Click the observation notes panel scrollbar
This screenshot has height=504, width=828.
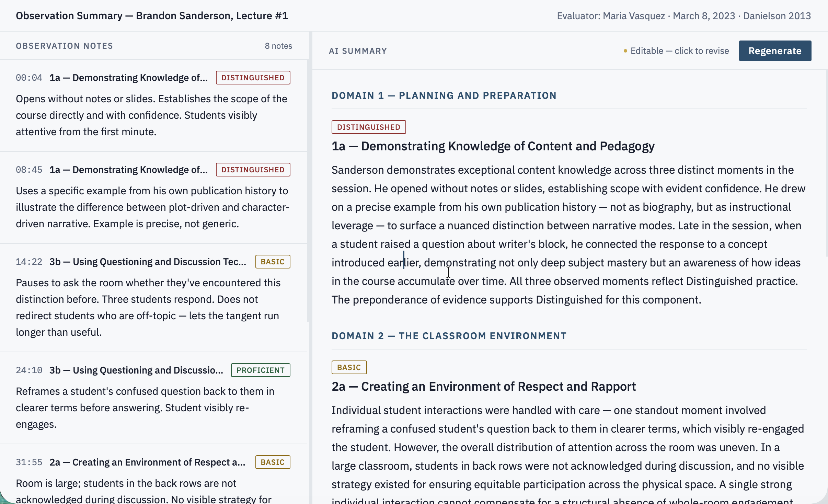coord(308,191)
